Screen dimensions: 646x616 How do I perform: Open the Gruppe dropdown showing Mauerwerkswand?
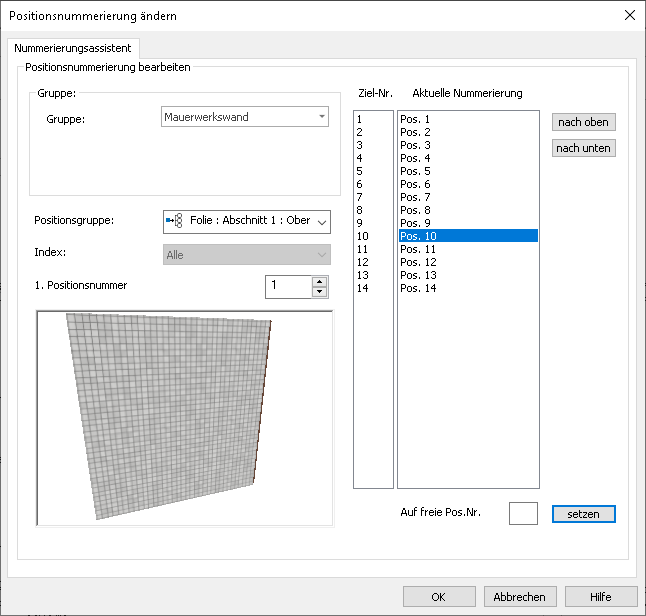tap(245, 117)
